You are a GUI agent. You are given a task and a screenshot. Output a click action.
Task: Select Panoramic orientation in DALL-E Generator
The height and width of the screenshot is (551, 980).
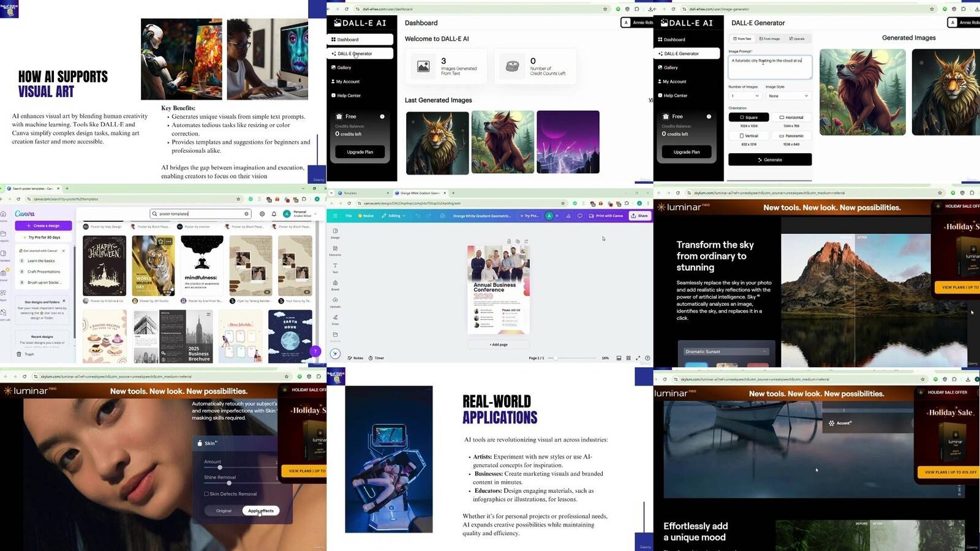pos(791,135)
